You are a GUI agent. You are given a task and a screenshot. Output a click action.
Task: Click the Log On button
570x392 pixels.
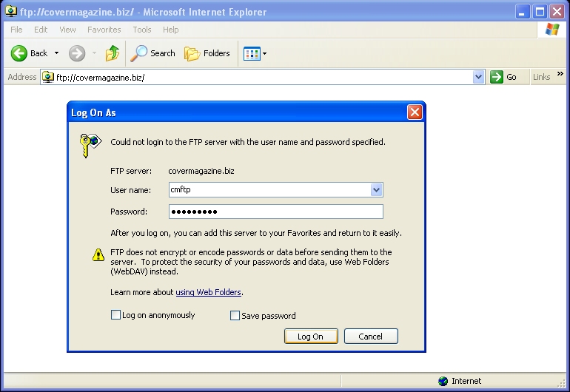[311, 337]
